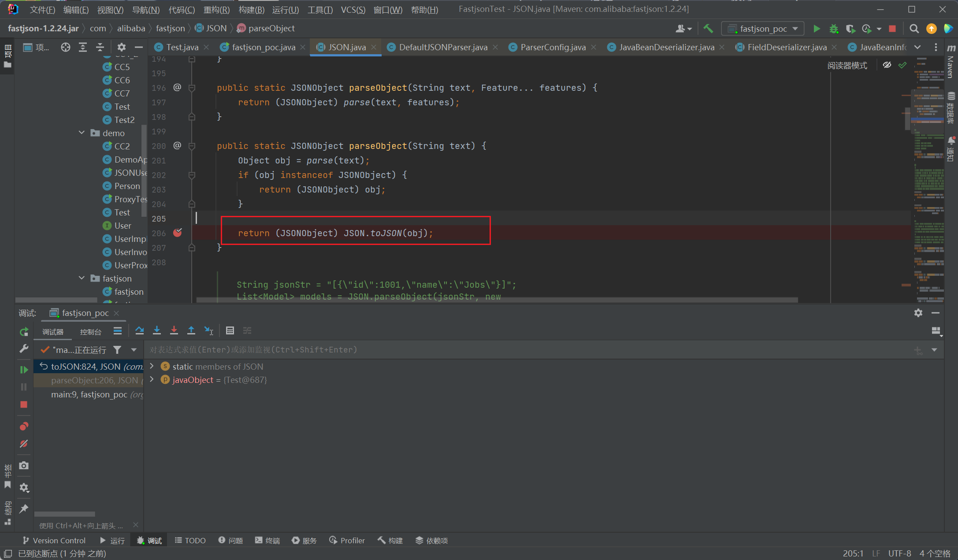Image resolution: width=958 pixels, height=560 pixels.
Task: Open the 构建(B) menu
Action: click(x=251, y=10)
